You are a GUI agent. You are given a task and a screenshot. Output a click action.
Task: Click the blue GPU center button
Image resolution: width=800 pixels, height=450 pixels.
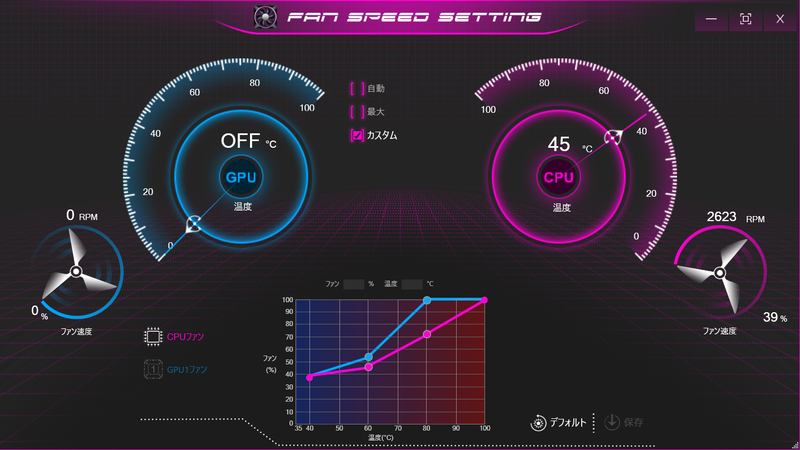pos(241,177)
